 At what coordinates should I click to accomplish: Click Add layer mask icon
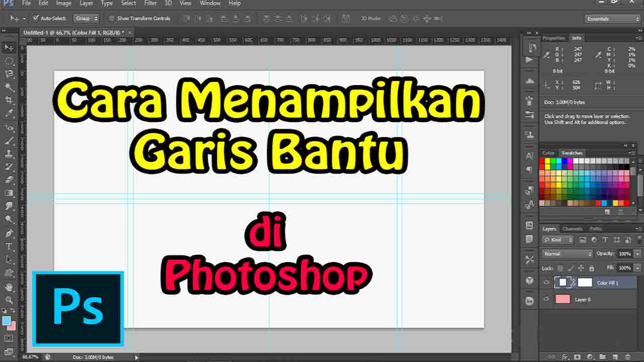(x=577, y=357)
